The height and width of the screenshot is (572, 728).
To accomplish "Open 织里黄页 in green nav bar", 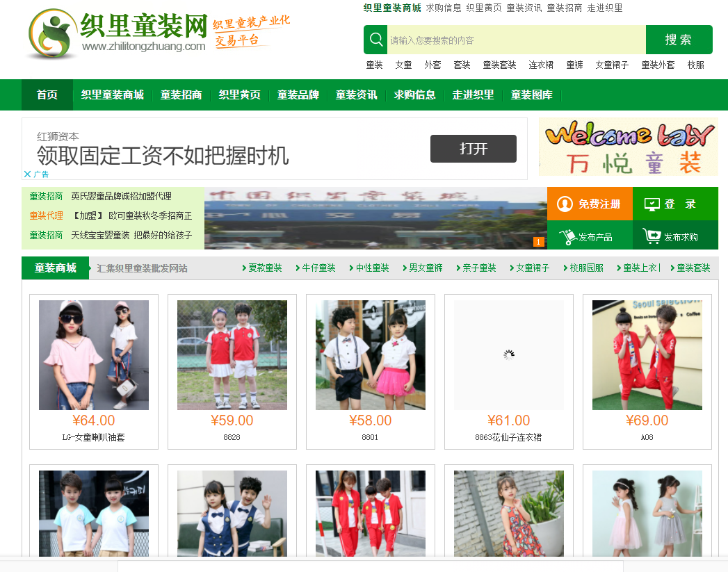I will coord(240,95).
